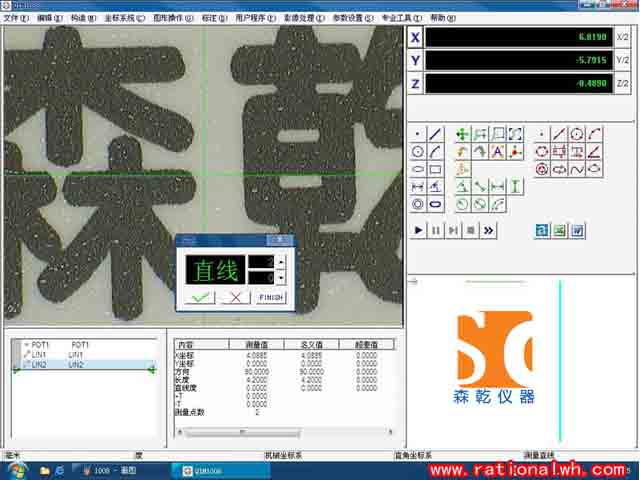This screenshot has height=480, width=640.
Task: Select LIN2 in the element list
Action: pos(83,364)
